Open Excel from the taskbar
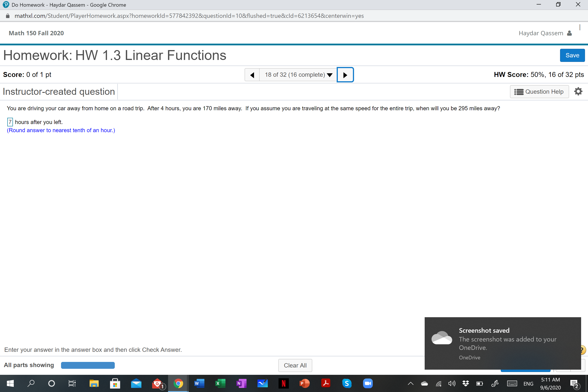588x392 pixels. (220, 383)
